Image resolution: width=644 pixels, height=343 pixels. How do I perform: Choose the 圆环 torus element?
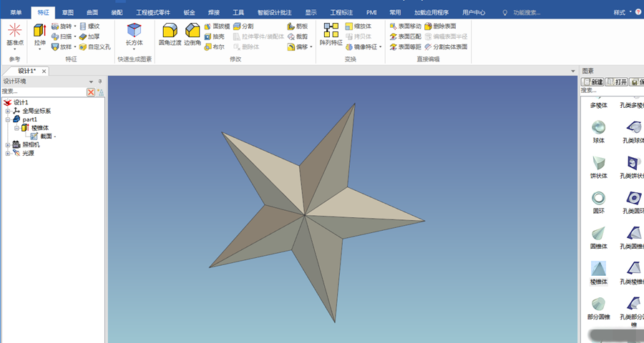click(598, 202)
